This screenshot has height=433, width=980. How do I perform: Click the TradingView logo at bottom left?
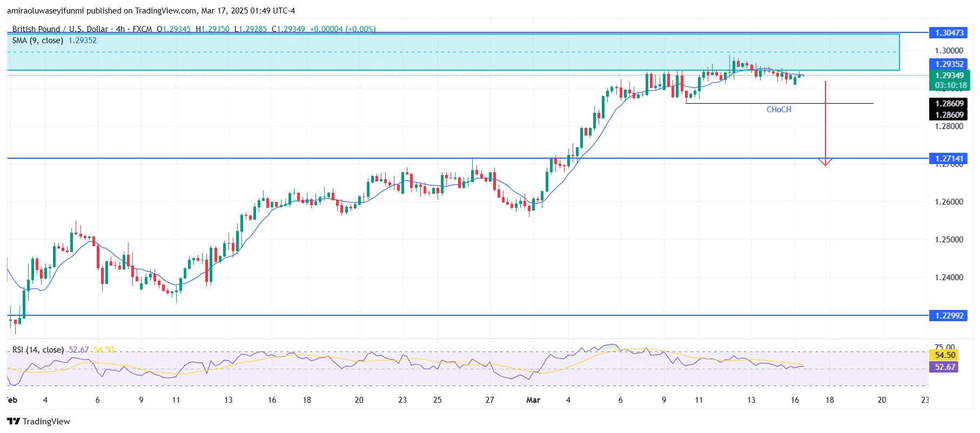38,421
